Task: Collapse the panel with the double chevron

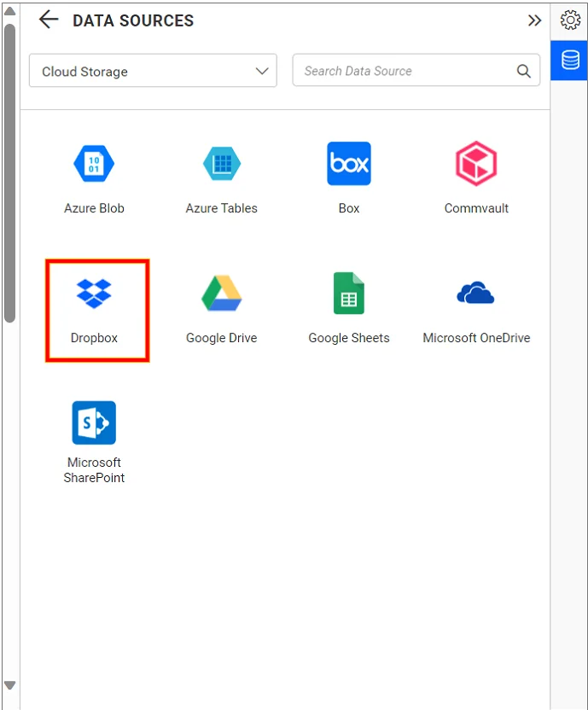Action: click(534, 20)
